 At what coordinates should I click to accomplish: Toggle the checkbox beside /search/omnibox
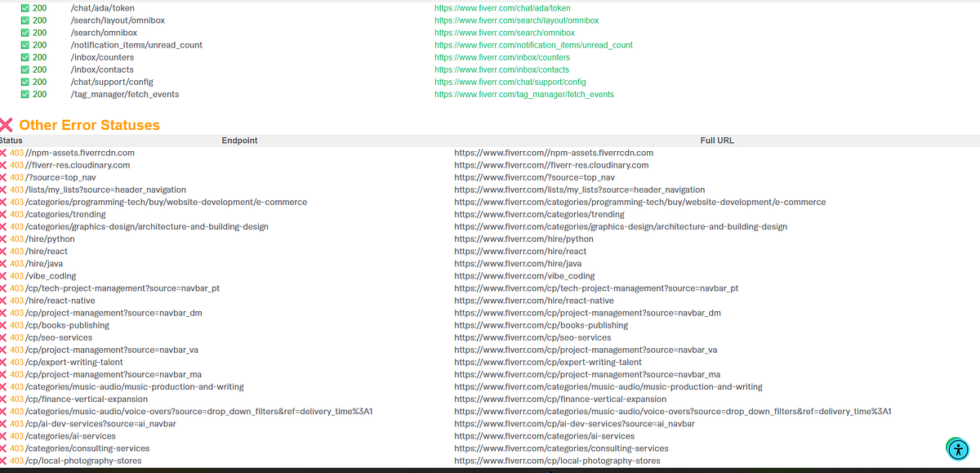24,33
